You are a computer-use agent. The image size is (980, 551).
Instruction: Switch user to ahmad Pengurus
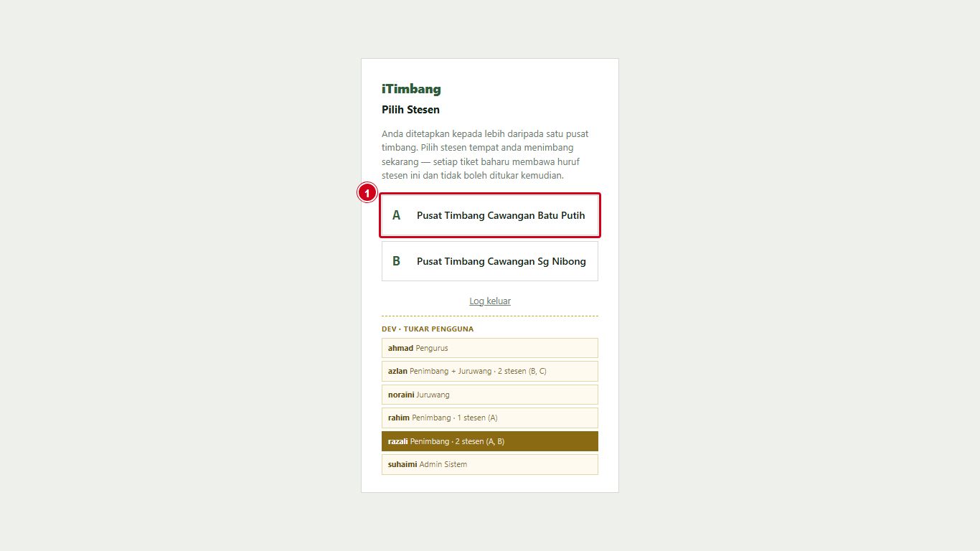tap(490, 348)
